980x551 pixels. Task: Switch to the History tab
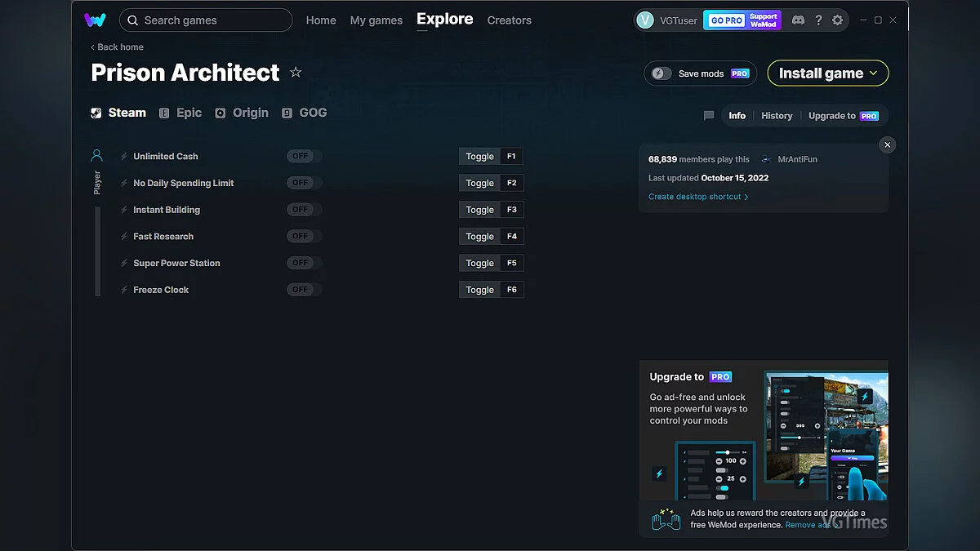tap(777, 116)
